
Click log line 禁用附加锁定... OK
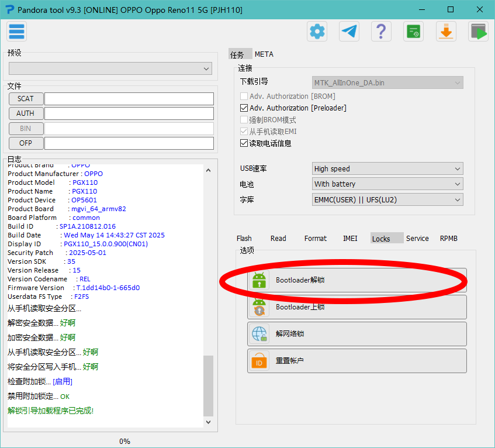pyautogui.click(x=39, y=396)
